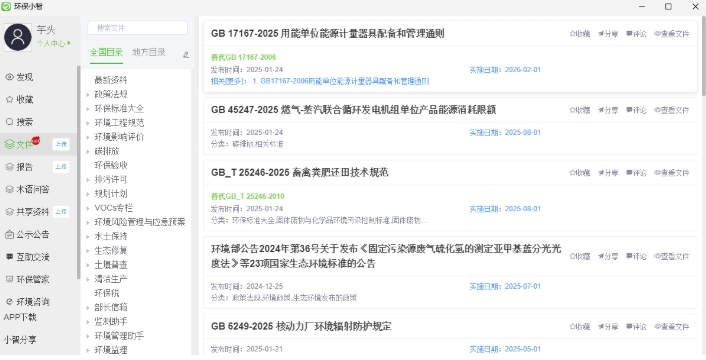View file for 环境部公告2024年第36号

pyautogui.click(x=671, y=256)
